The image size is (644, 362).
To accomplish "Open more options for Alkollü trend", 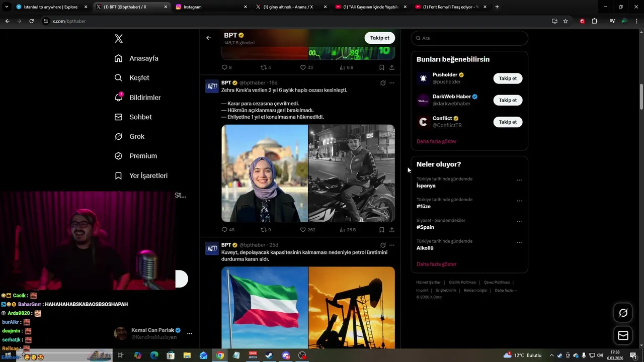I will 519,243.
